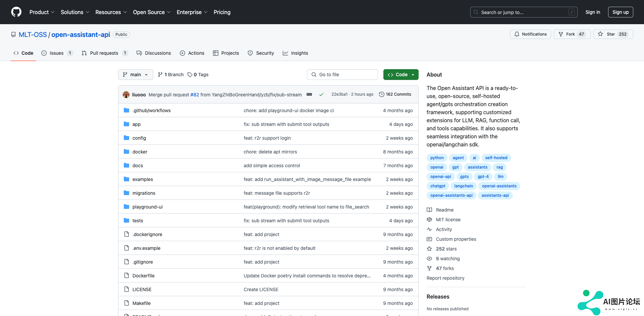644x316 pixels.
Task: Click the green check status icon
Action: tap(321, 95)
